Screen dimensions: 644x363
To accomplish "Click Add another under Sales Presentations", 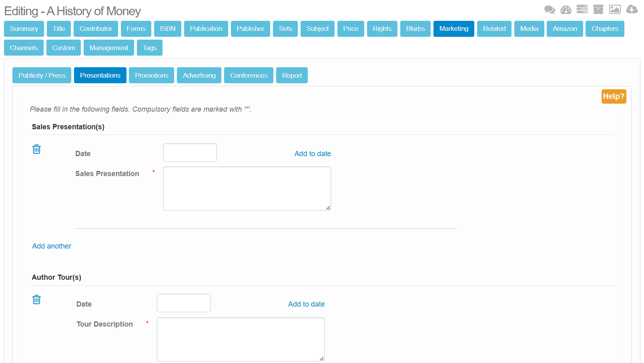I will pos(52,246).
